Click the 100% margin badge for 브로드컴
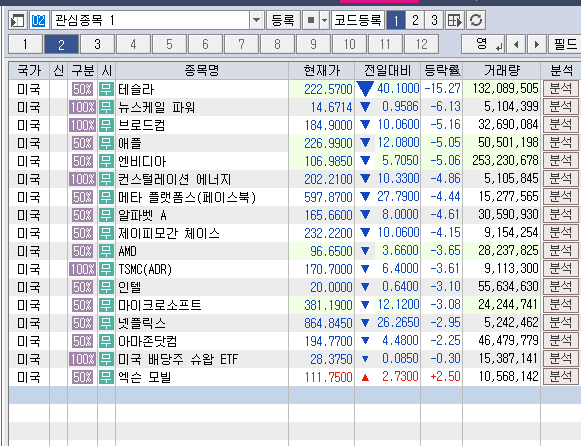The width and height of the screenshot is (581, 446). [x=82, y=125]
